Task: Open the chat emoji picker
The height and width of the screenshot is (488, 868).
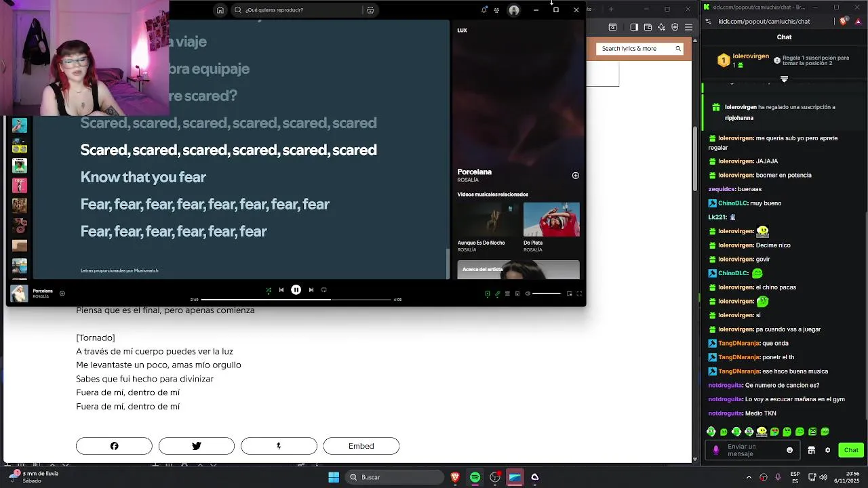Action: [789, 450]
